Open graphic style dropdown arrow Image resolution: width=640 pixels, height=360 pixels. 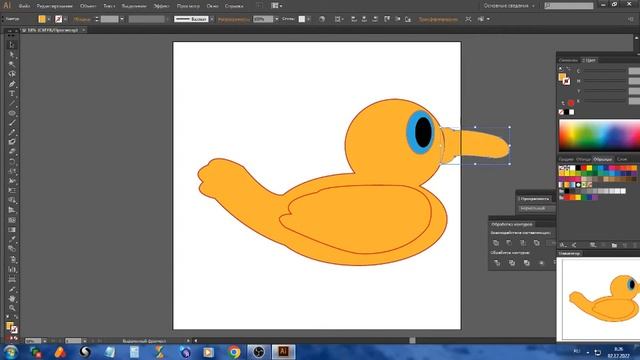coord(309,19)
